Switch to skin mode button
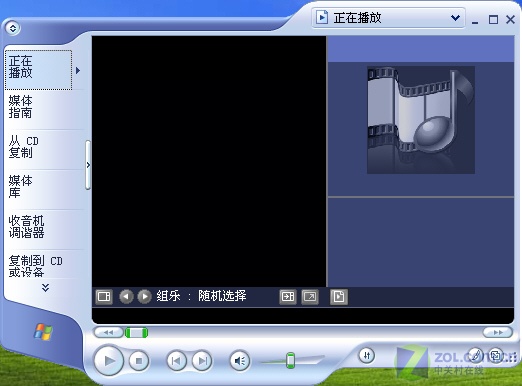This screenshot has width=522, height=386. [496, 355]
